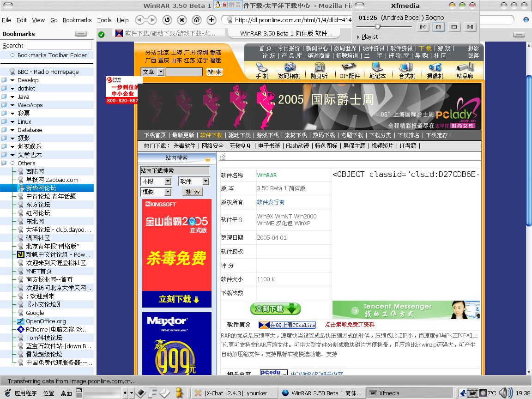
Task: Click the 搜索 button in the orange header
Action: pyautogui.click(x=214, y=72)
